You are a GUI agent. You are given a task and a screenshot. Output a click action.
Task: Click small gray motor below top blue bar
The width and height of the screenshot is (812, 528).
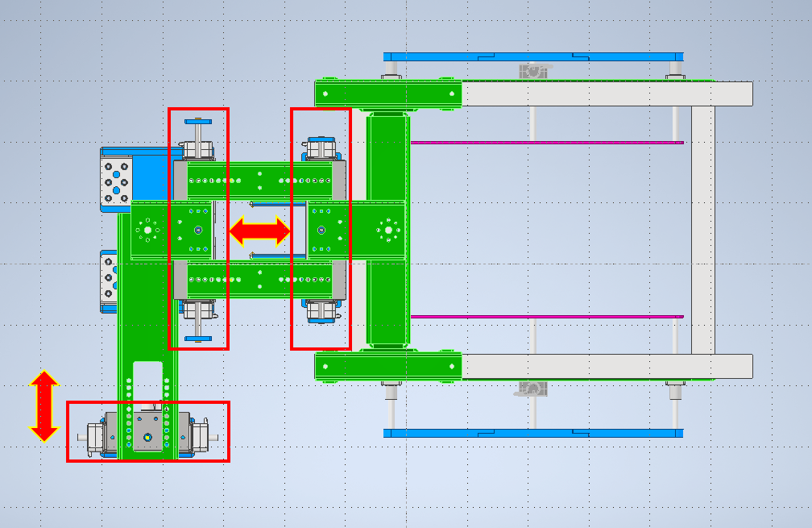[533, 71]
